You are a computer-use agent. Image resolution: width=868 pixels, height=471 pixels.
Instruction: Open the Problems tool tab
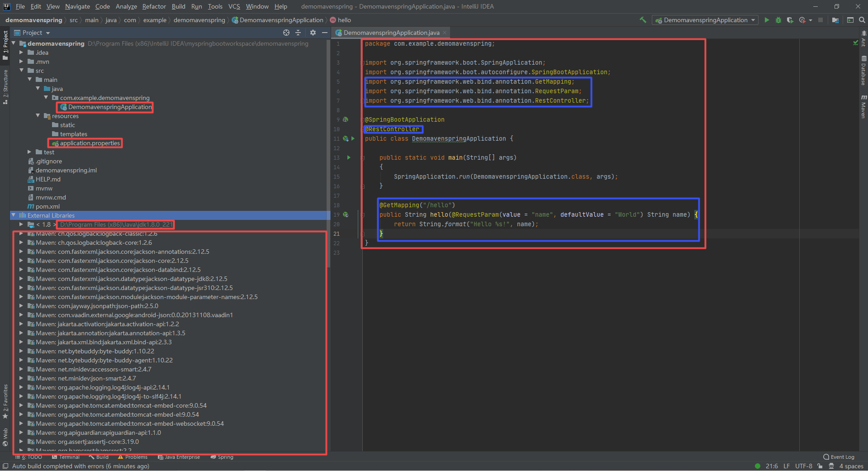click(x=133, y=457)
